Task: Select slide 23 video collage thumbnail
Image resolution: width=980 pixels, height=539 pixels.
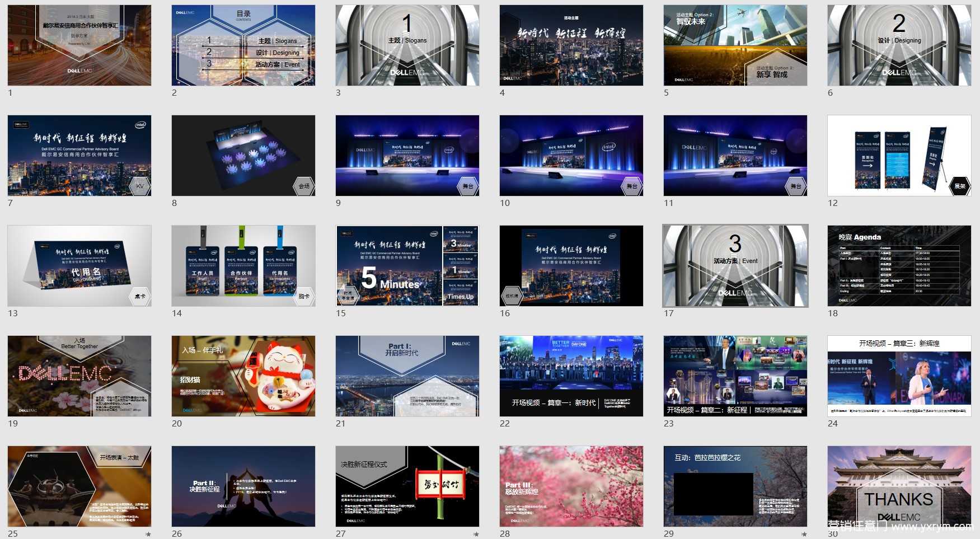Action: point(735,376)
